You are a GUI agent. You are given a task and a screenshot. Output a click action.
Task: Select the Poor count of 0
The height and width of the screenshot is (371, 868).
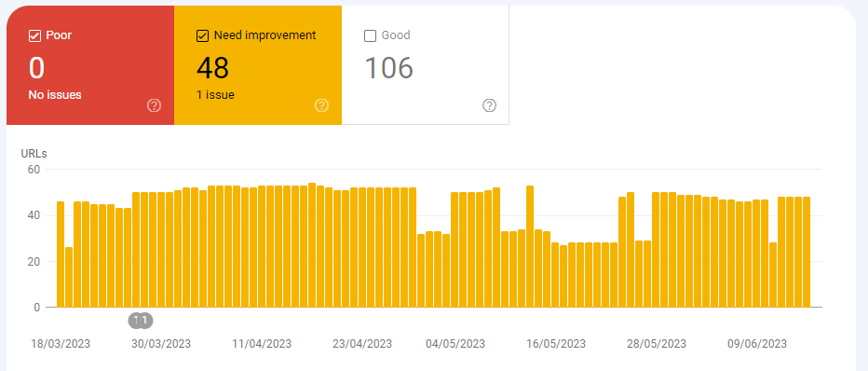point(36,68)
